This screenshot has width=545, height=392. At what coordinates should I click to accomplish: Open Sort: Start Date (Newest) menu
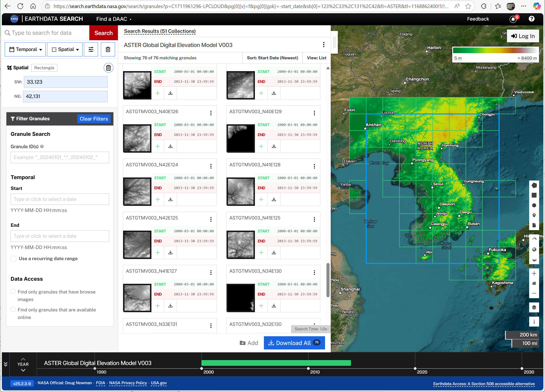click(272, 58)
